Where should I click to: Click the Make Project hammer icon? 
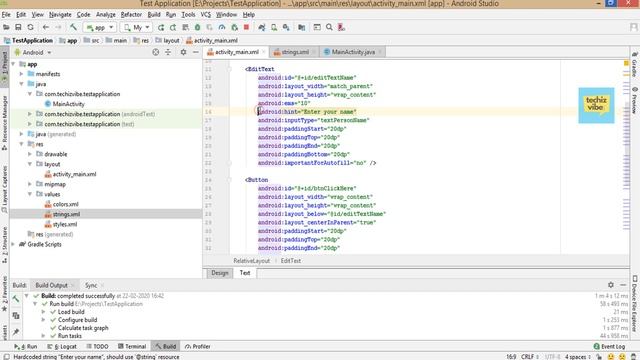pos(73,27)
